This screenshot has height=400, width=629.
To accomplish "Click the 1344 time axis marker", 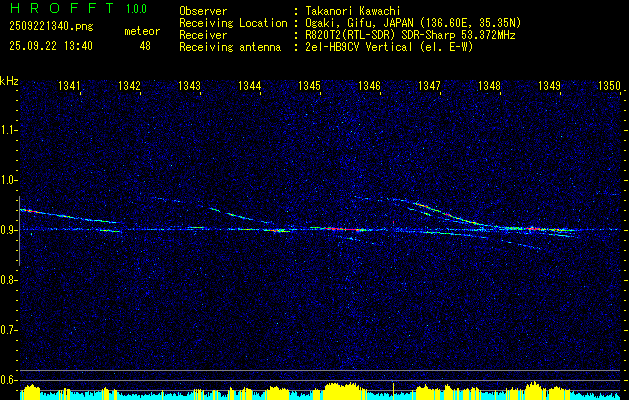I will (x=250, y=85).
